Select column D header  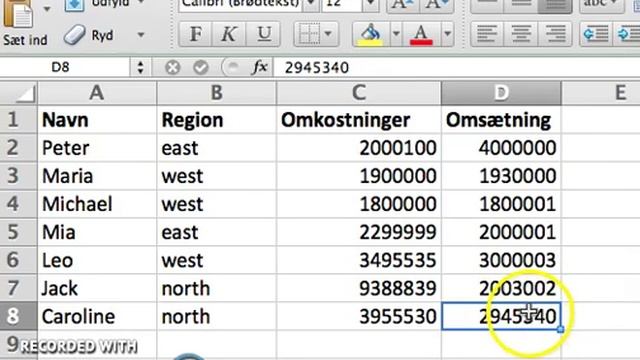[501, 93]
